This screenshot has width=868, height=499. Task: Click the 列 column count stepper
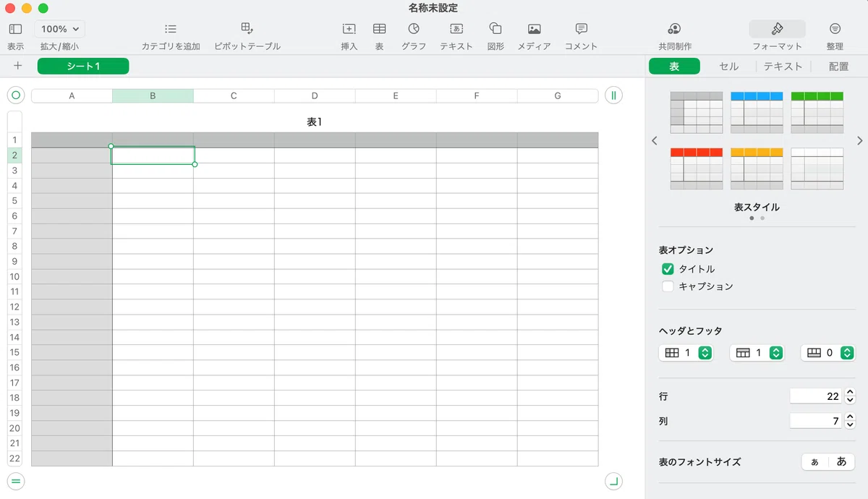point(850,421)
